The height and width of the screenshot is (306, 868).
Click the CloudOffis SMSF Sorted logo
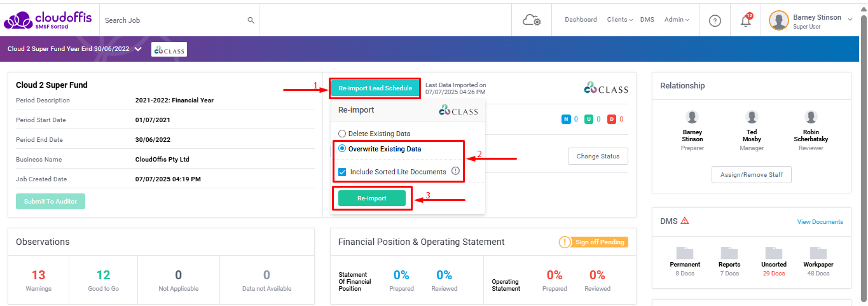(48, 20)
